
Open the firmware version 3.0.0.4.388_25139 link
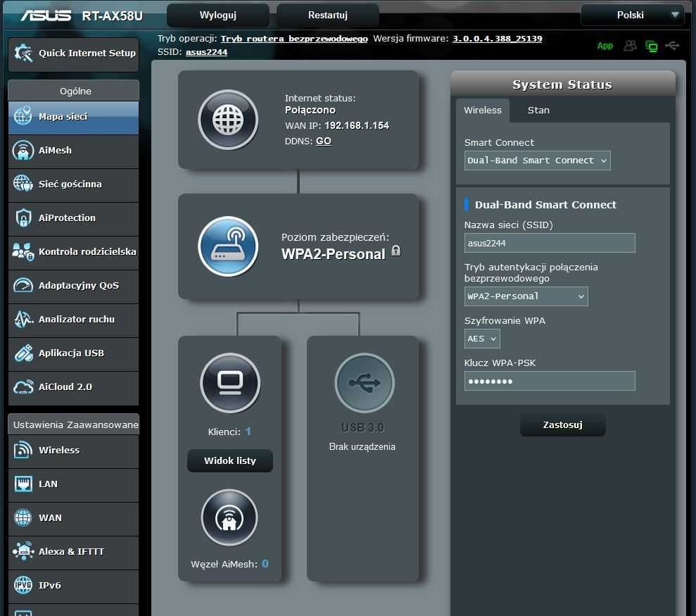pyautogui.click(x=497, y=39)
